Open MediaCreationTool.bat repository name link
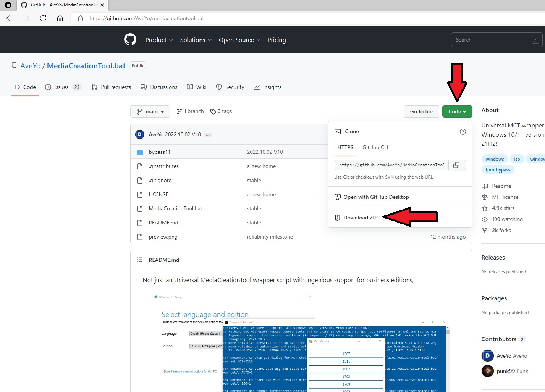 (86, 66)
